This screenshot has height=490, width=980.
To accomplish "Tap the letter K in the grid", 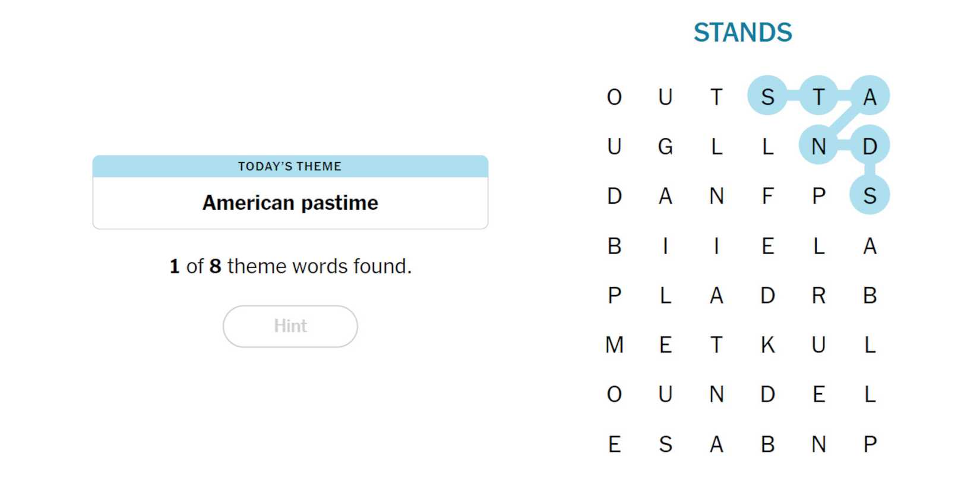I will (767, 344).
